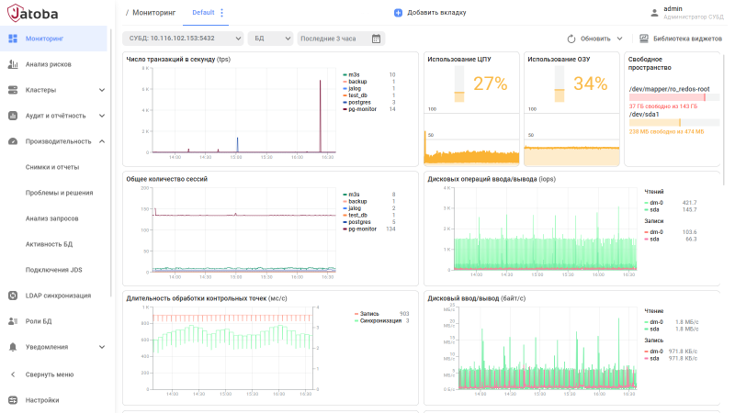Switch to the Default tab

pos(203,13)
